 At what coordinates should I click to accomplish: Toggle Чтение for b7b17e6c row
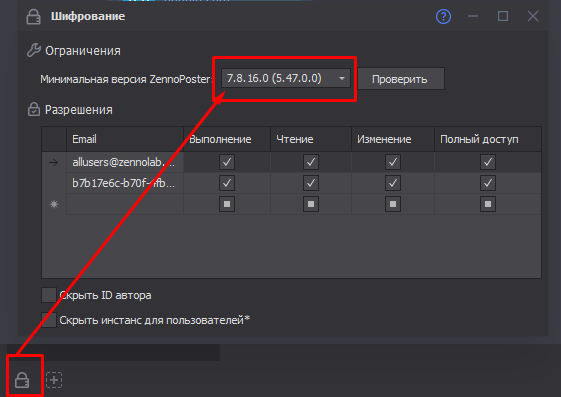click(311, 183)
